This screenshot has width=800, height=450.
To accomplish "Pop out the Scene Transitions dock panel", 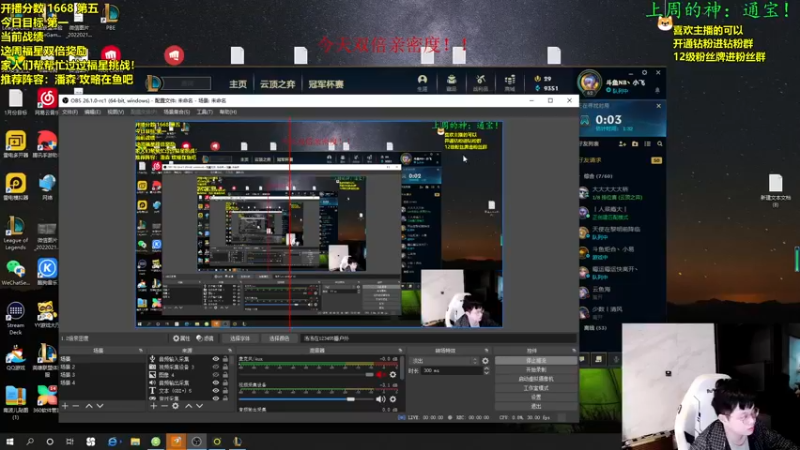I will 486,351.
